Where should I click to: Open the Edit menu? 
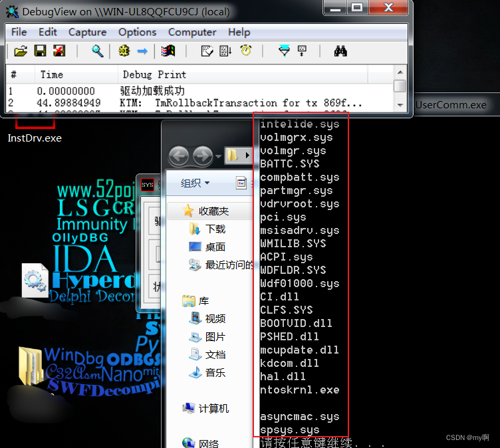click(x=47, y=32)
